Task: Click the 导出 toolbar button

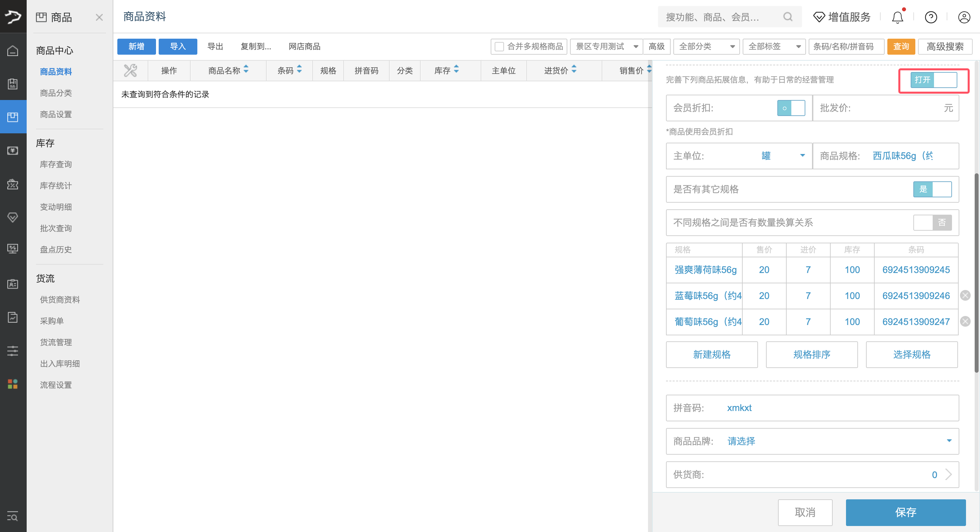Action: (215, 47)
